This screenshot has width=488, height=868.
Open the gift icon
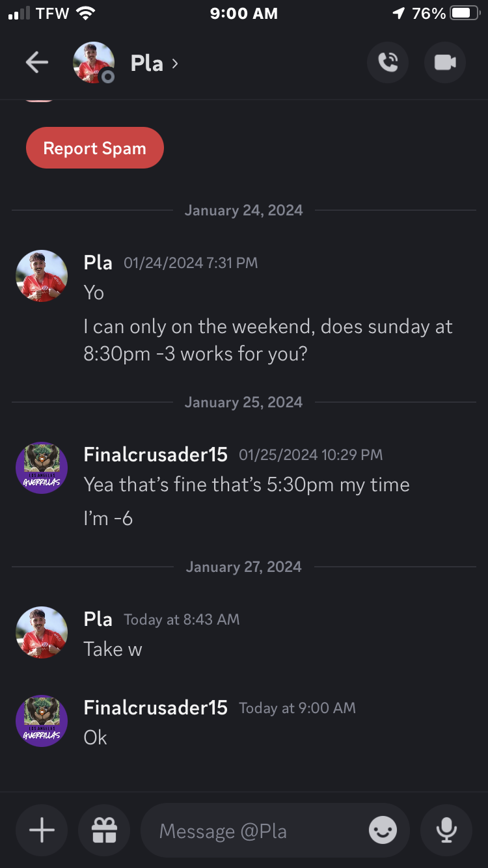(104, 830)
